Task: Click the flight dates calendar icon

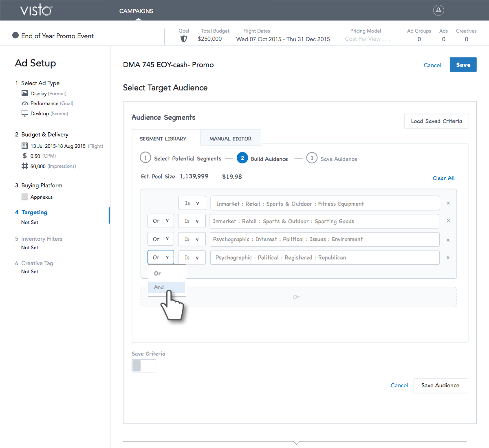Action: tap(25, 146)
